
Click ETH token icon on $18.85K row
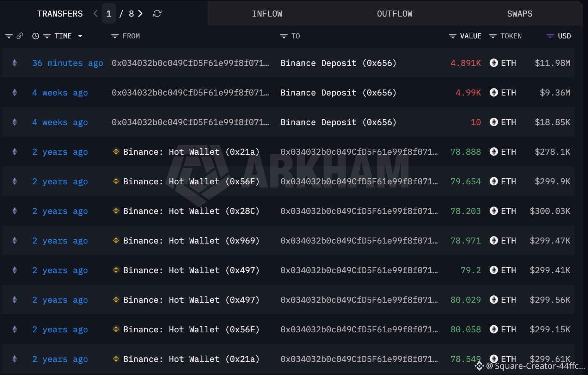tap(494, 122)
